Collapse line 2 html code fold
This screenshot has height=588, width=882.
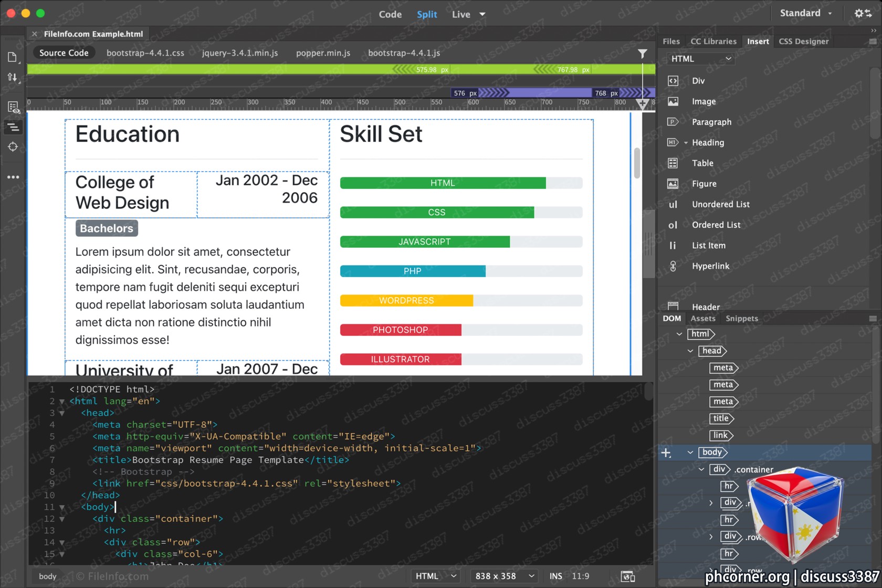[62, 402]
